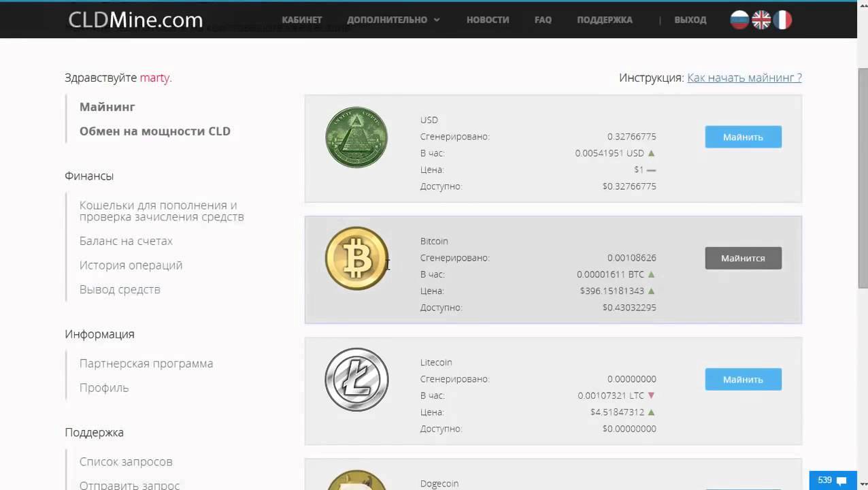The height and width of the screenshot is (490, 868).
Task: Expand the Дополнительно dropdown menu
Action: tap(393, 20)
